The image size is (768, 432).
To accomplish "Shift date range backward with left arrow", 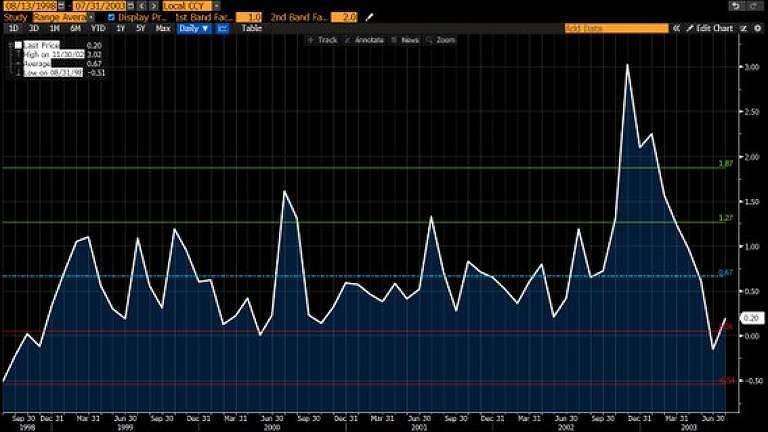I will (x=142, y=6).
